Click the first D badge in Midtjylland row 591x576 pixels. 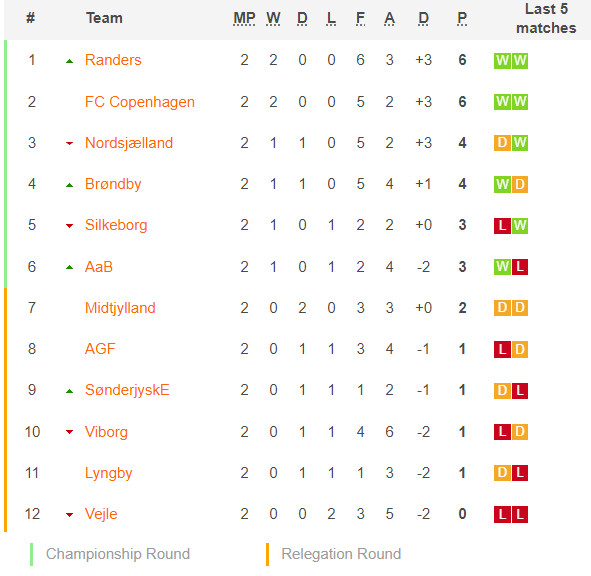click(x=502, y=308)
